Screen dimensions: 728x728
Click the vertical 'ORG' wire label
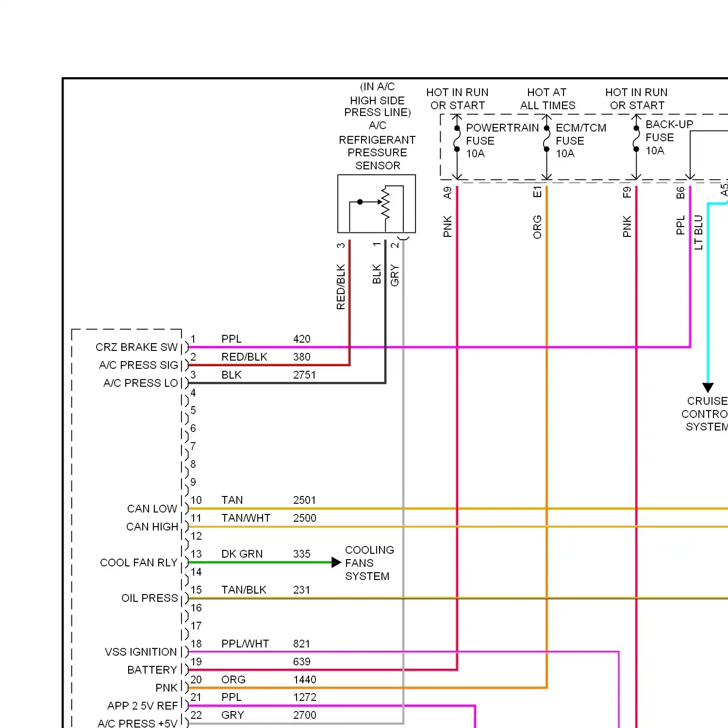537,227
